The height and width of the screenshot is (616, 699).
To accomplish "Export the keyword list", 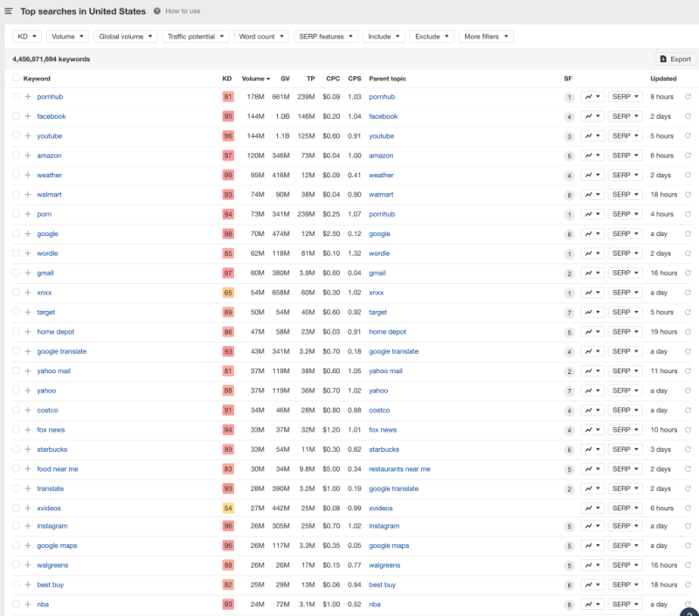I will (675, 59).
